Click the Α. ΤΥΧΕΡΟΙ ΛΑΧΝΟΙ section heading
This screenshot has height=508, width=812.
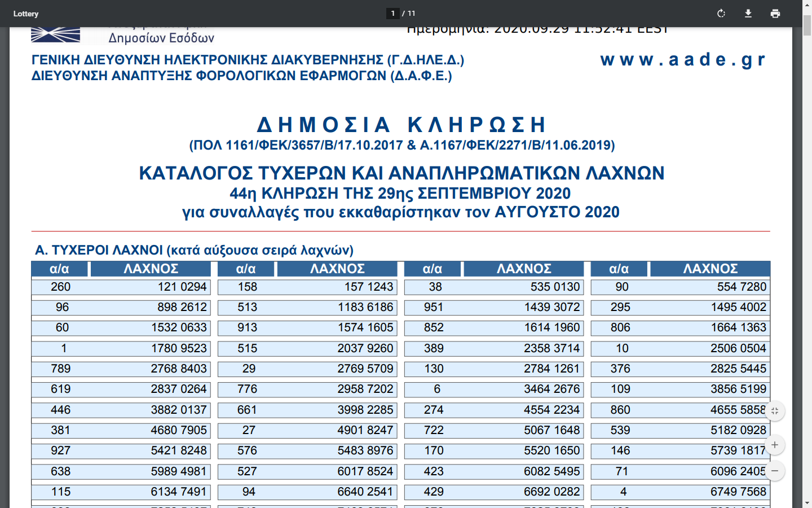click(x=194, y=250)
